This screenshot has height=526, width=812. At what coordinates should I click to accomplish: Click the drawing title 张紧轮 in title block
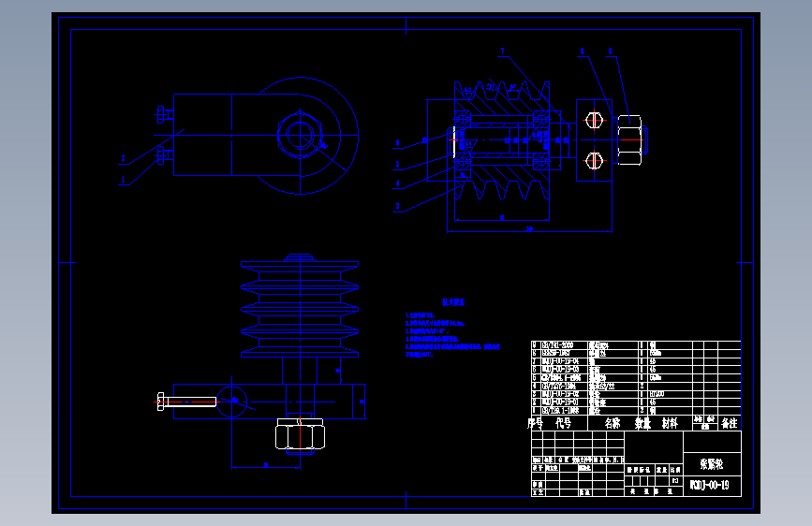coord(712,464)
